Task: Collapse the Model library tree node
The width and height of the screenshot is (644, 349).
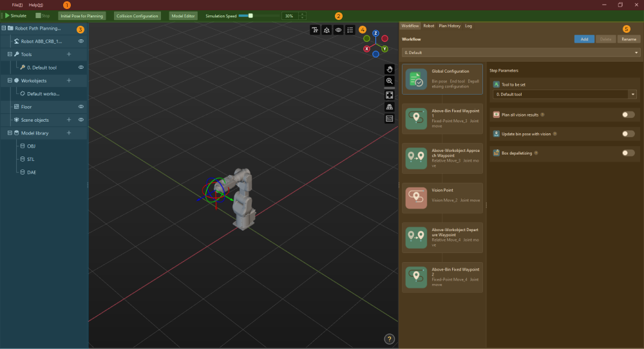Action: pyautogui.click(x=10, y=133)
